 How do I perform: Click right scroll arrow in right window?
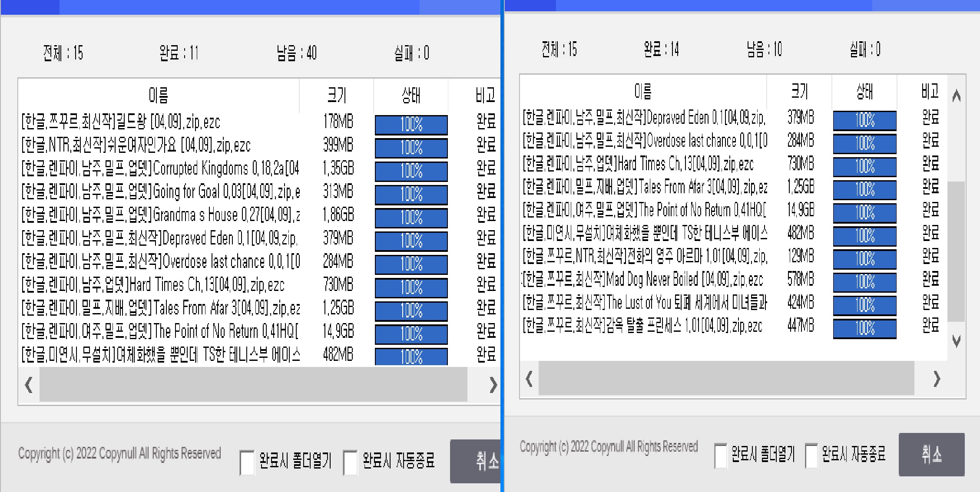pyautogui.click(x=937, y=379)
